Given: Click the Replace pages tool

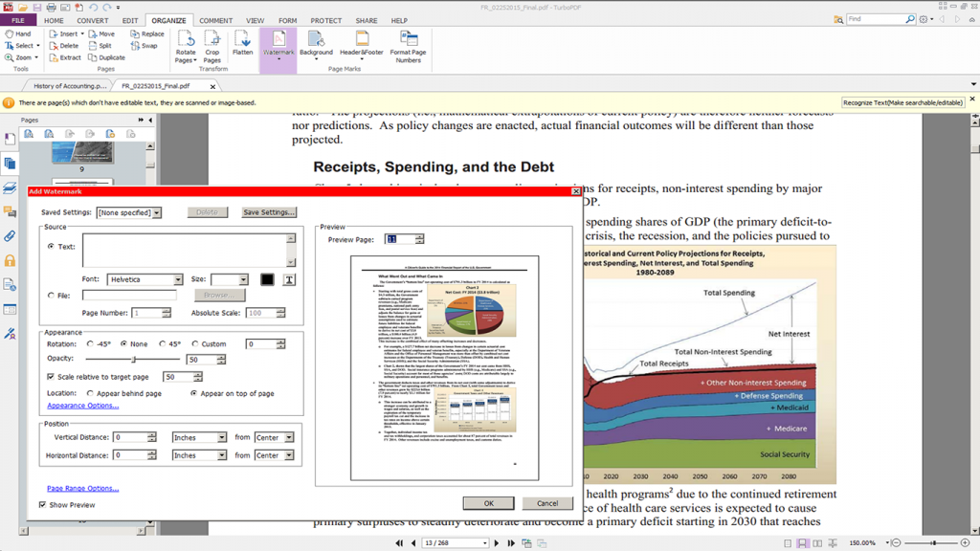Looking at the screenshot, I should [147, 33].
